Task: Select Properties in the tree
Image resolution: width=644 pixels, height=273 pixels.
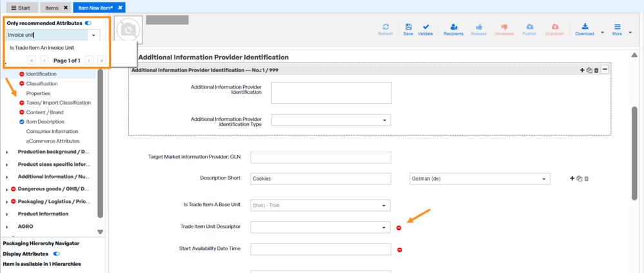Action: [38, 94]
